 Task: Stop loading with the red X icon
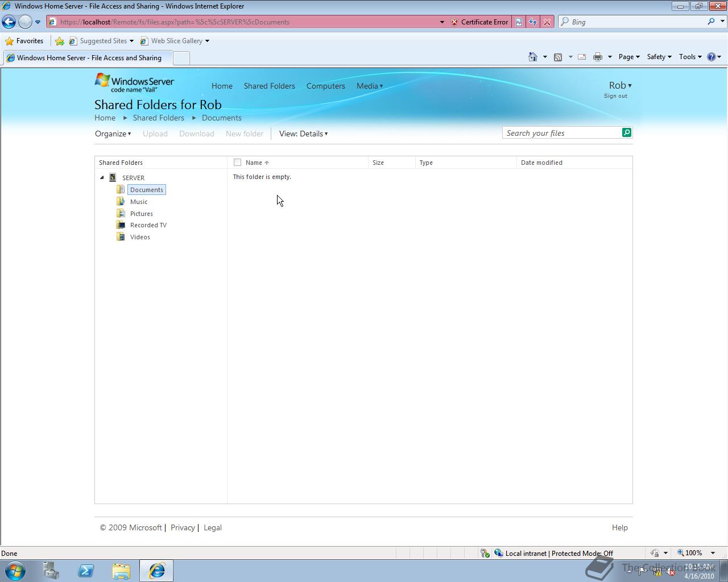[x=547, y=22]
